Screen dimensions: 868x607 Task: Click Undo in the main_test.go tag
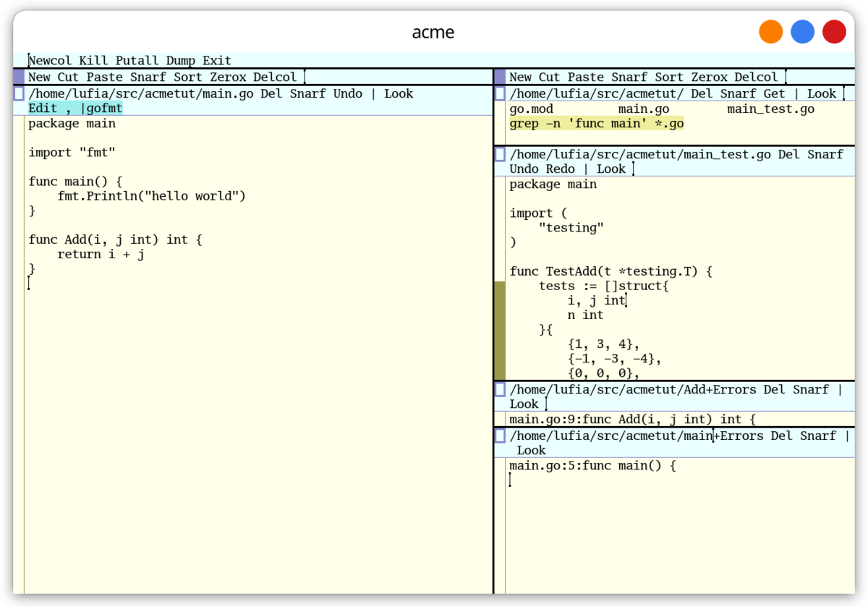pyautogui.click(x=524, y=169)
